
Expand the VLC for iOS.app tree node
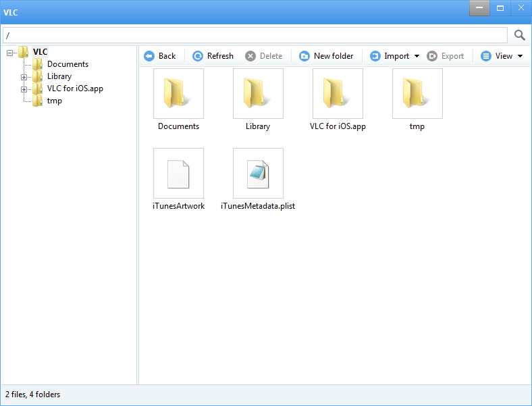(24, 90)
